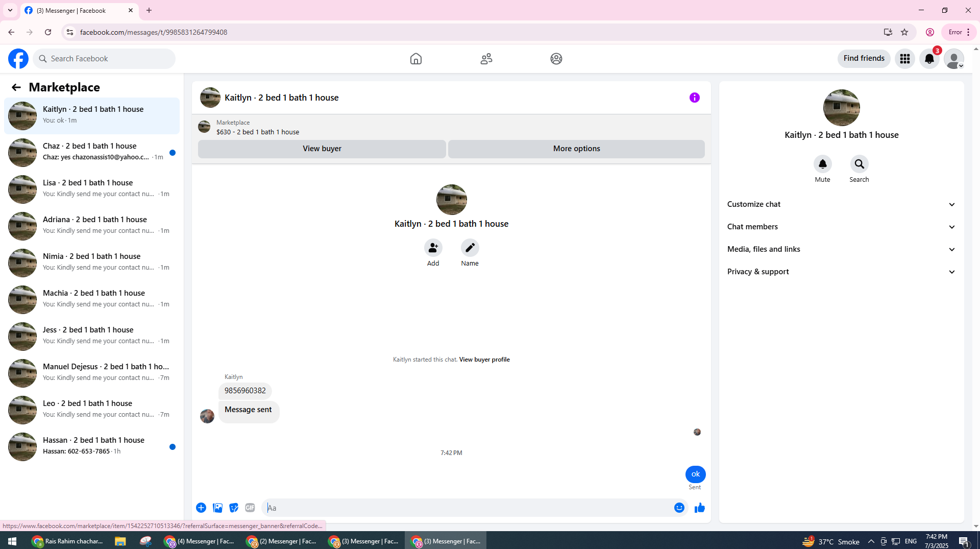The image size is (980, 549).
Task: Edit the chat name
Action: point(470,248)
